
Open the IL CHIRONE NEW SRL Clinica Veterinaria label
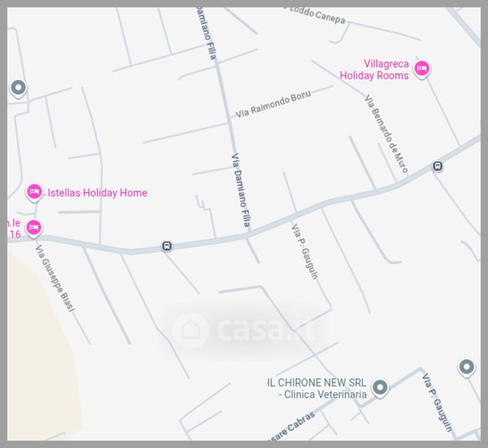(x=317, y=388)
